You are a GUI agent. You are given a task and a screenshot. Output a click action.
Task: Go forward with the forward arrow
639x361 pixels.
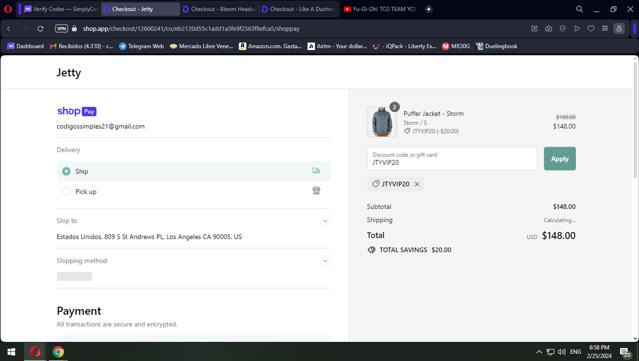coord(25,29)
